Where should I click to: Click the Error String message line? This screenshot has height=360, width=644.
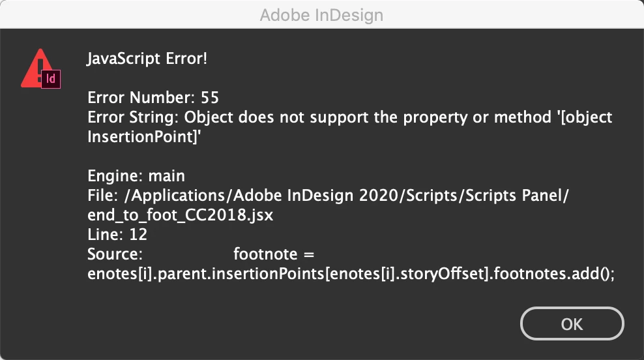click(x=349, y=118)
